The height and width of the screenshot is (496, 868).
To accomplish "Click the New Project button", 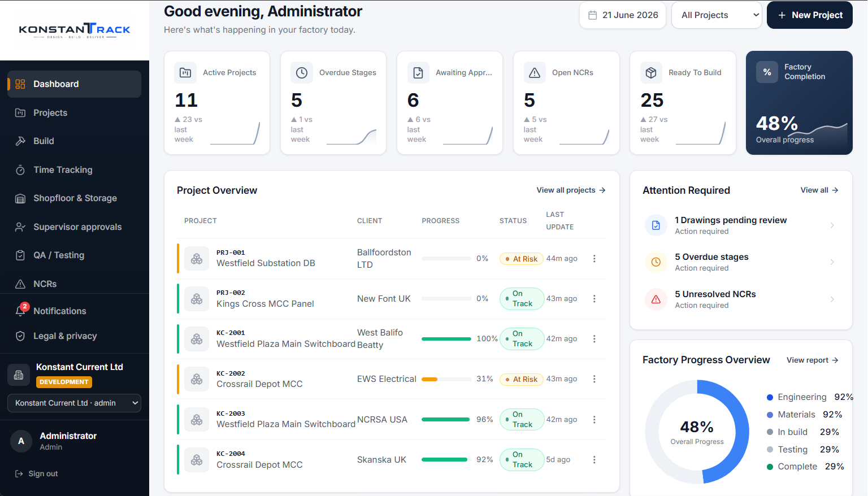I will click(810, 15).
